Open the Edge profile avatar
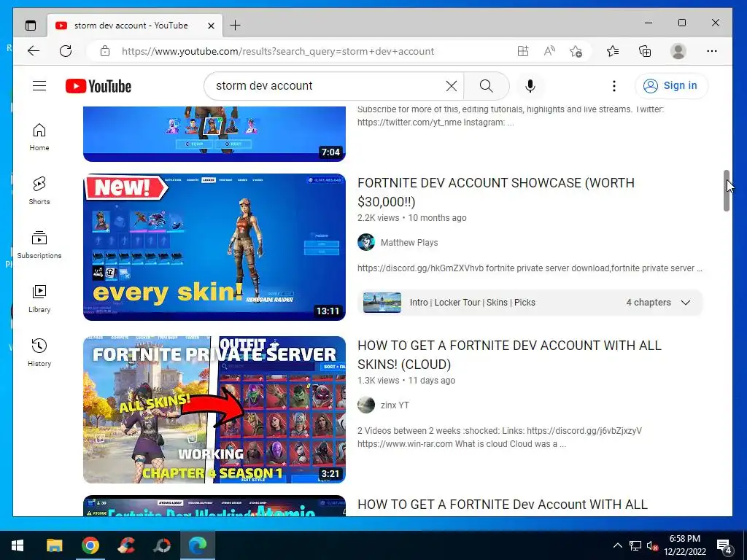This screenshot has height=560, width=747. coord(678,51)
